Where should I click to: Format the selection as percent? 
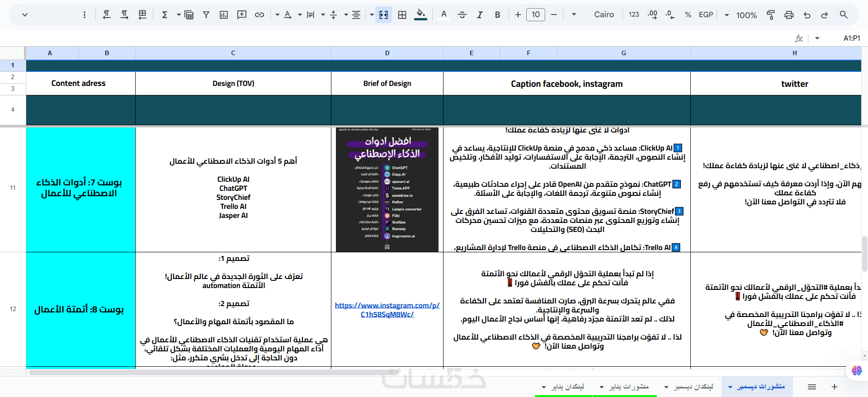(x=688, y=15)
